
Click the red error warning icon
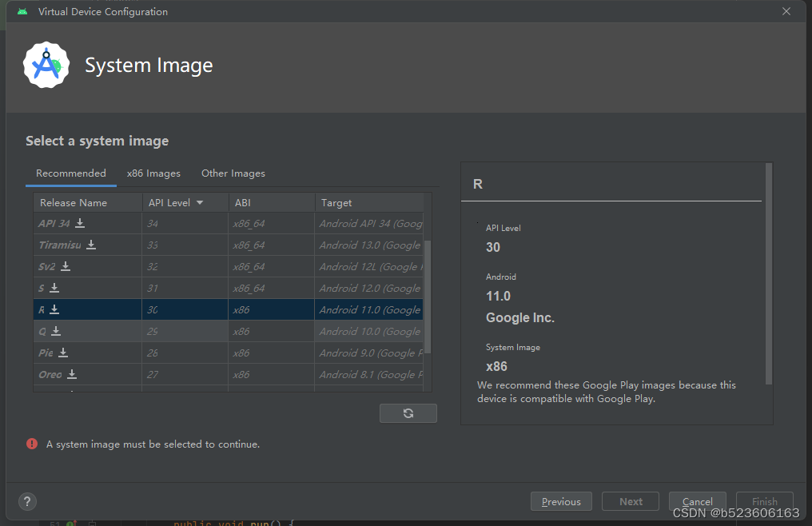coord(32,444)
